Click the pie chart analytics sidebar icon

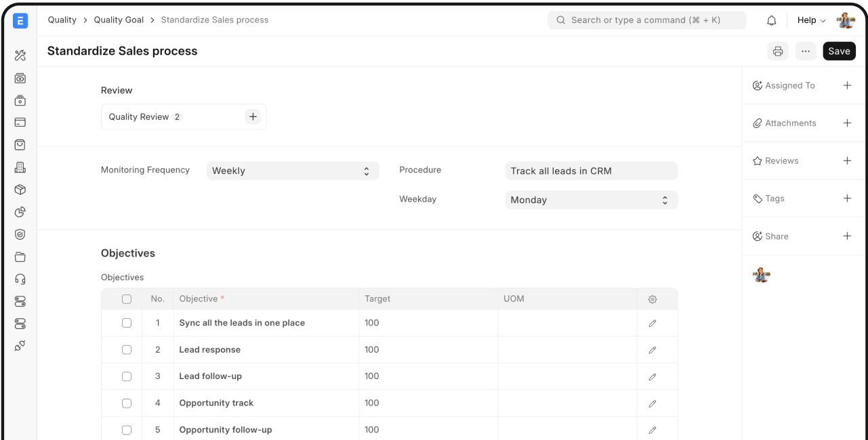coord(20,212)
